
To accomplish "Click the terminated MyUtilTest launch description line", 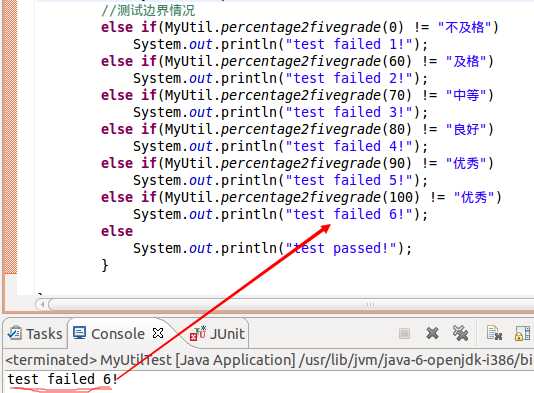I will 269,360.
